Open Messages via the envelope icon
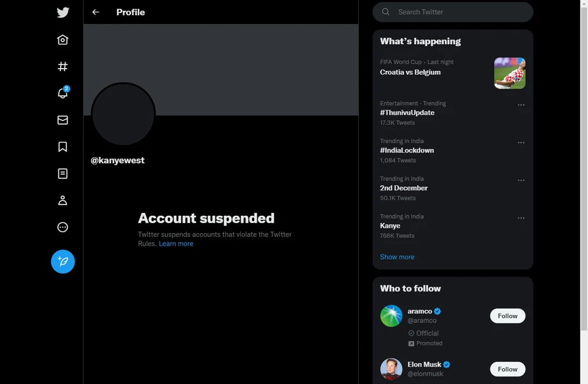This screenshot has height=384, width=588. [x=63, y=120]
